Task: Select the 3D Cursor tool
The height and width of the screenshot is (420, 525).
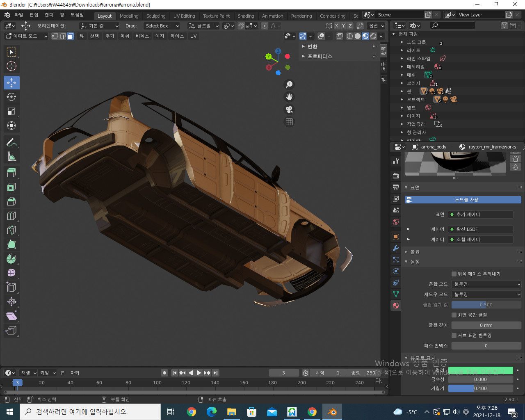Action: (11, 66)
